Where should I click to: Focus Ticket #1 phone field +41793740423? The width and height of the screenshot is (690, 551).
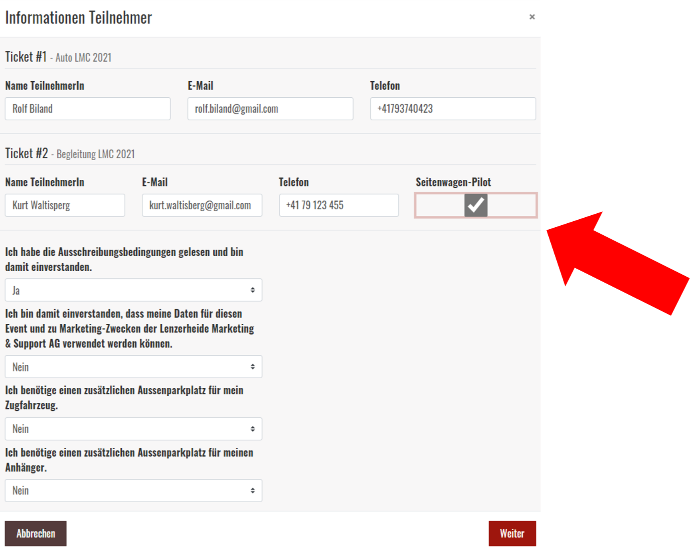(x=453, y=109)
